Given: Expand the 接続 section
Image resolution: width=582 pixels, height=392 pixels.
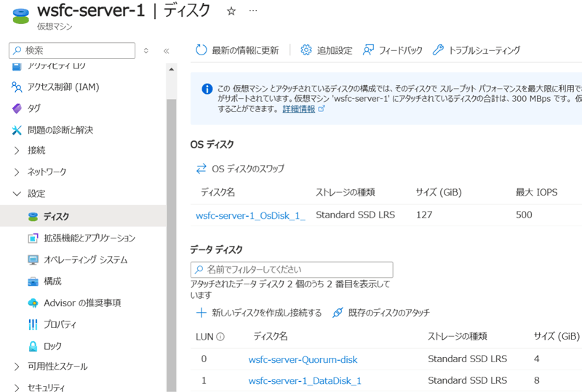Looking at the screenshot, I should click(x=29, y=151).
